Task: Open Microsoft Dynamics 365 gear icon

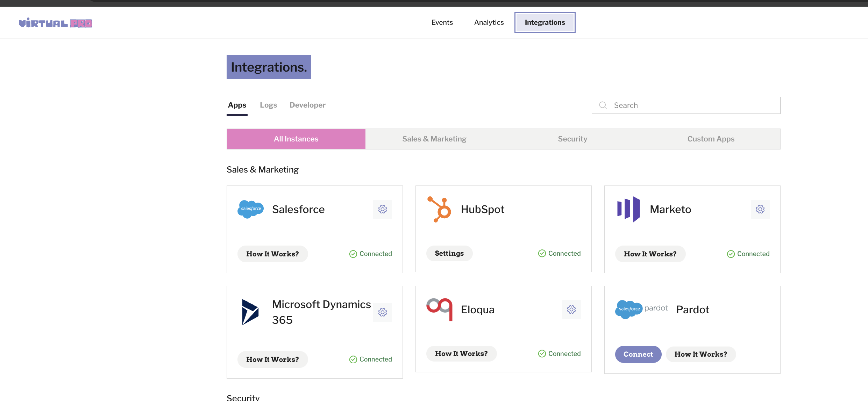Action: point(383,312)
